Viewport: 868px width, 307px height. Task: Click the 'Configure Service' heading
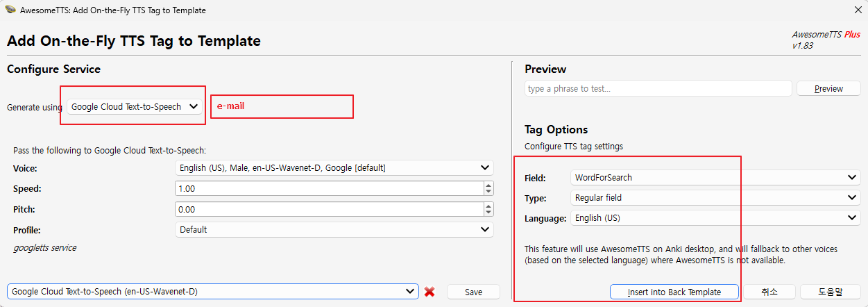point(53,69)
